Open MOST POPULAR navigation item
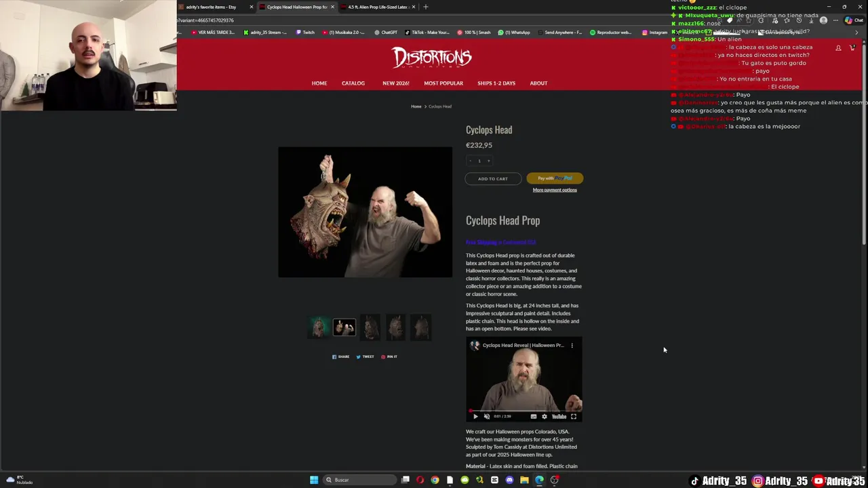 pos(443,83)
